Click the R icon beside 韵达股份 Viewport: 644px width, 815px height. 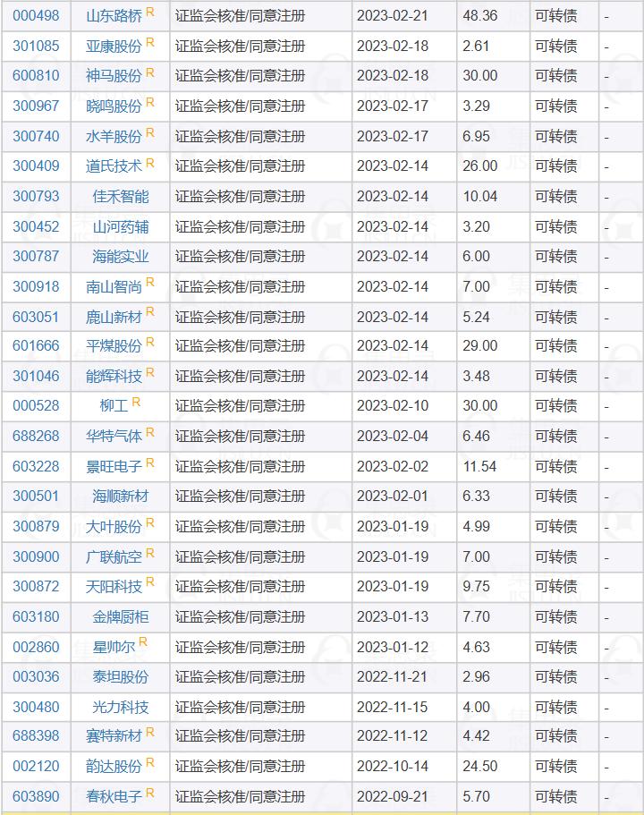pos(150,762)
